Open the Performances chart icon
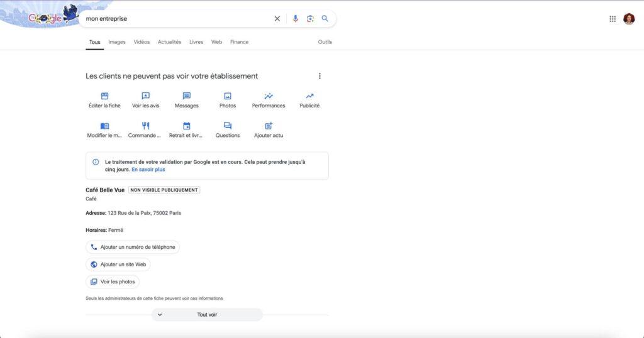The height and width of the screenshot is (338, 644). pos(269,96)
